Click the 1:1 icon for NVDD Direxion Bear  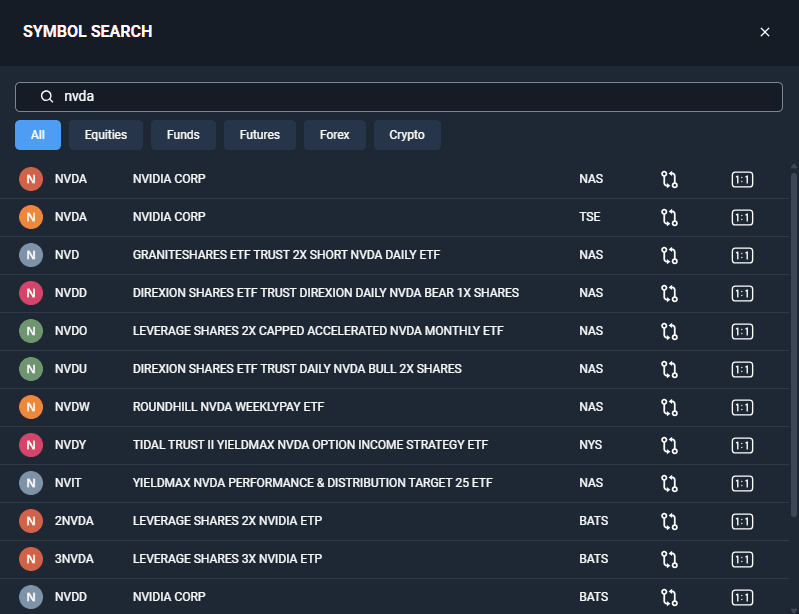click(742, 293)
